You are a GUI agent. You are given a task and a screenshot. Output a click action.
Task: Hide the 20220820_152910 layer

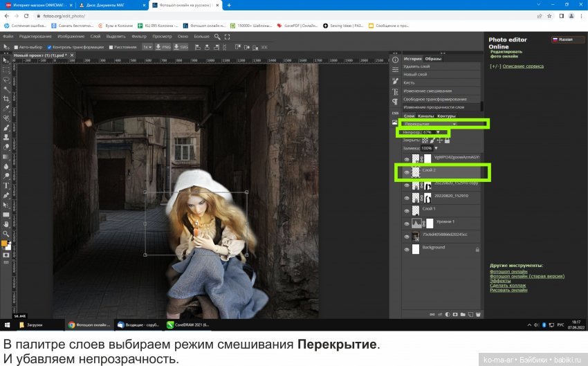click(x=407, y=198)
